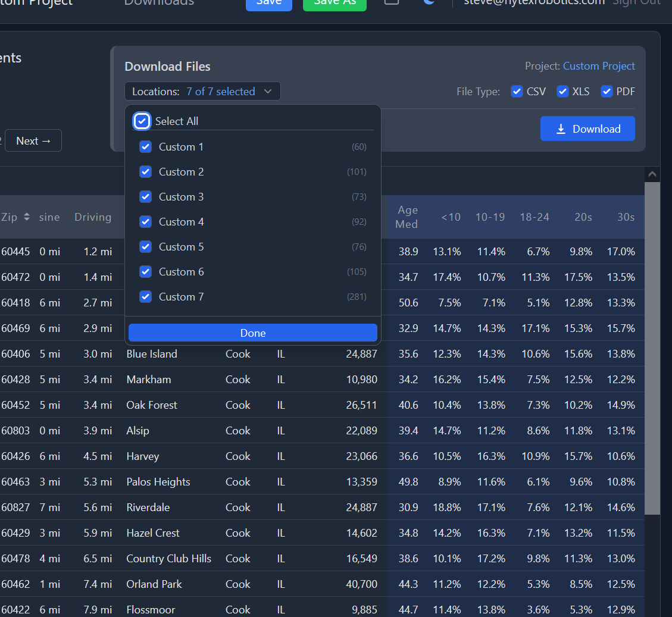Disable the XLS file type checkbox
Viewport: 672px width, 617px height.
click(x=562, y=92)
